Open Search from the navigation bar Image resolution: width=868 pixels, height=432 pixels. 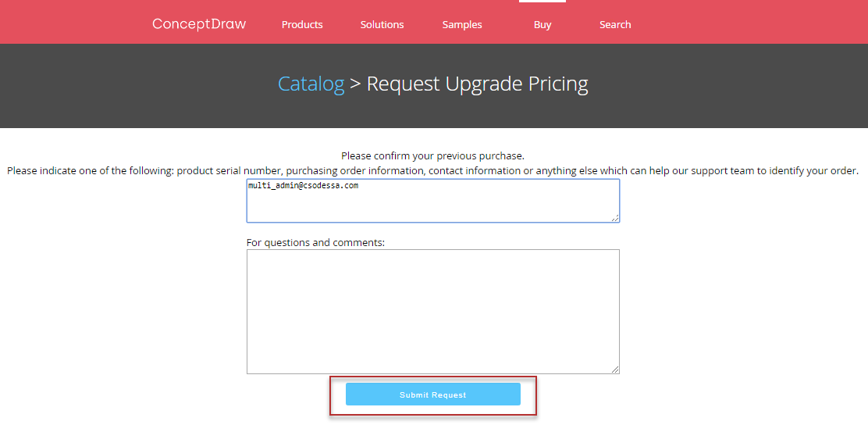(x=615, y=25)
